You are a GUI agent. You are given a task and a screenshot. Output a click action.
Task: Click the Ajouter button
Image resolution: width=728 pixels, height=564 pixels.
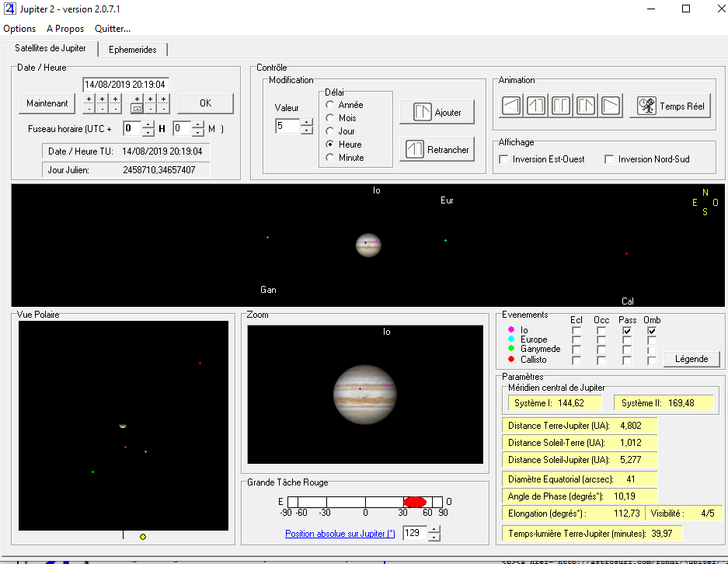click(437, 113)
